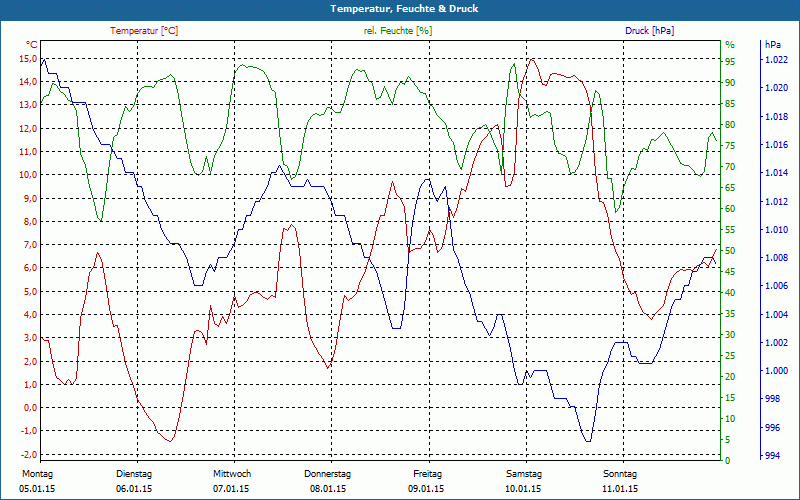Viewport: 800px width, 500px height.
Task: Click the '998' pressure axis value
Action: (x=773, y=398)
